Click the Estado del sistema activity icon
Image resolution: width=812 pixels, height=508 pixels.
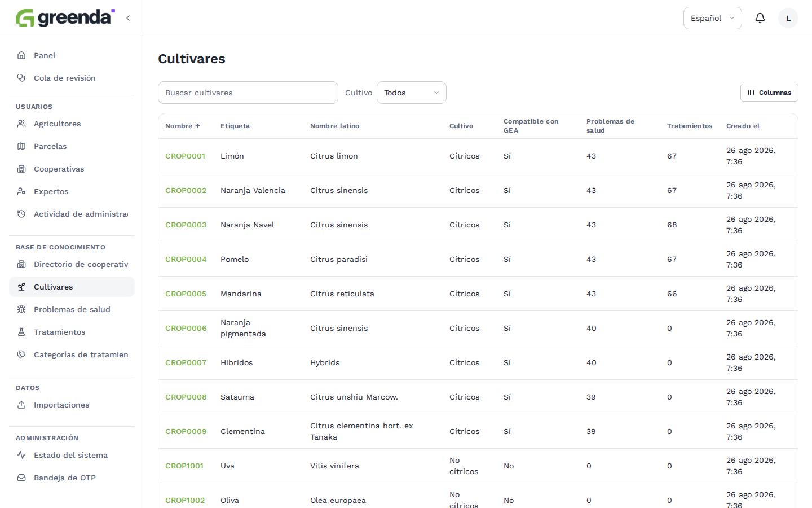[x=21, y=455]
